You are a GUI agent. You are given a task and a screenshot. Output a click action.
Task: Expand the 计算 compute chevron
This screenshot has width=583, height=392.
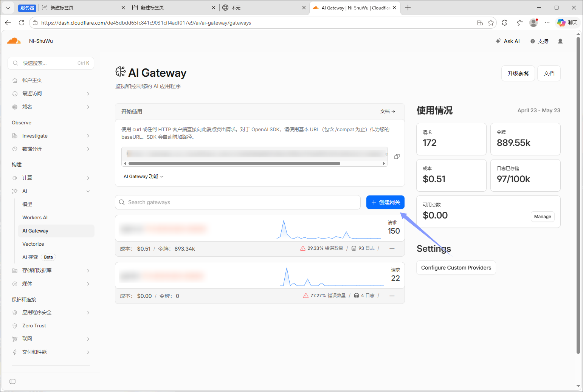(x=88, y=178)
